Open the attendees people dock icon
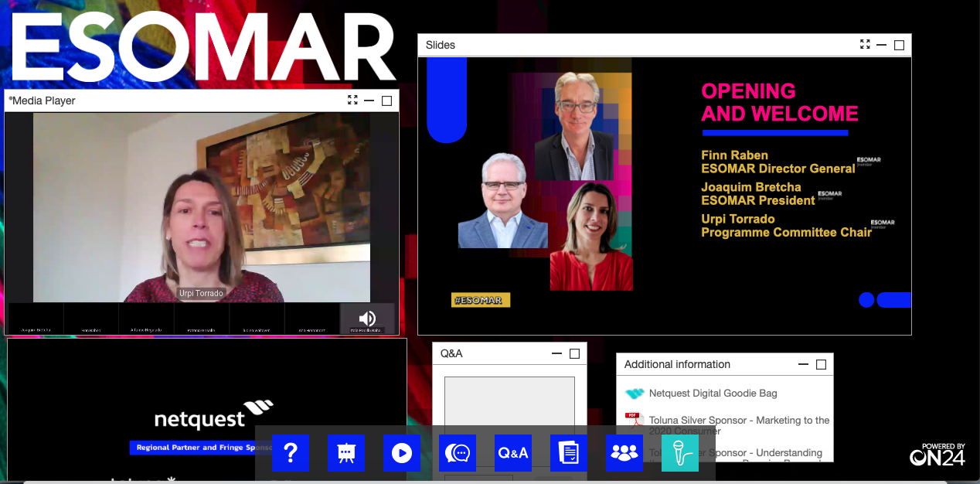 tap(624, 453)
